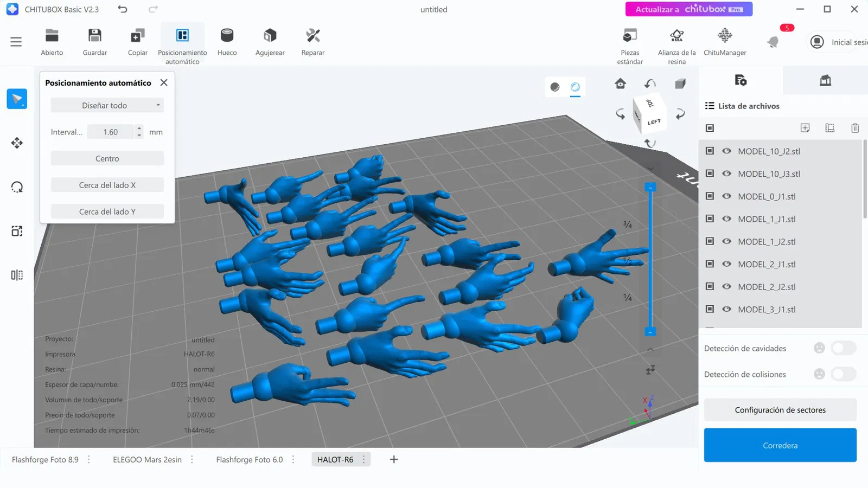This screenshot has width=868, height=488.
Task: Close the Posicionamiento automático panel
Action: (164, 82)
